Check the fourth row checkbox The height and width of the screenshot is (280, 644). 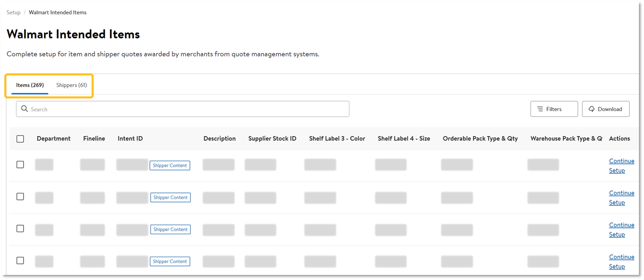(20, 261)
